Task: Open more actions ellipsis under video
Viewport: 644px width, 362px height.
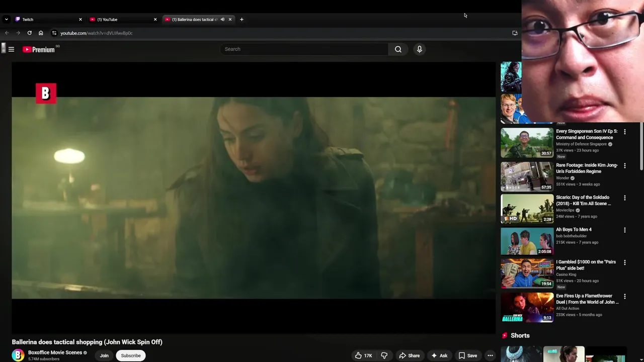Action: pos(490,355)
